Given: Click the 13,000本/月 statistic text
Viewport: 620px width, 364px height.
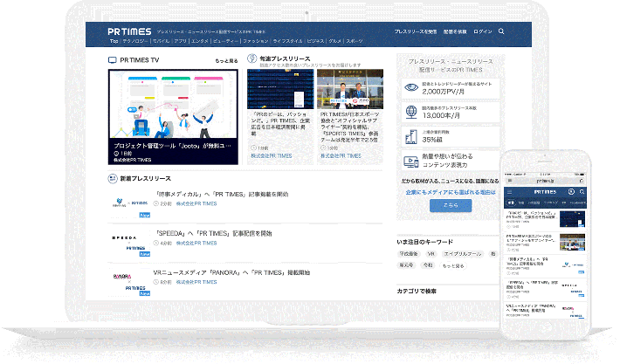Looking at the screenshot, I should [441, 115].
